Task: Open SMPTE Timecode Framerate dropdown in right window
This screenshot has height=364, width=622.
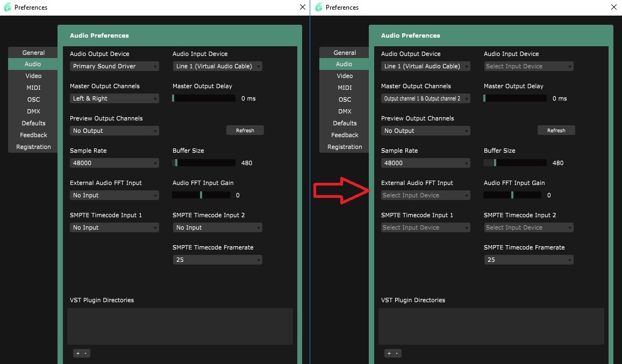Action: click(x=529, y=260)
